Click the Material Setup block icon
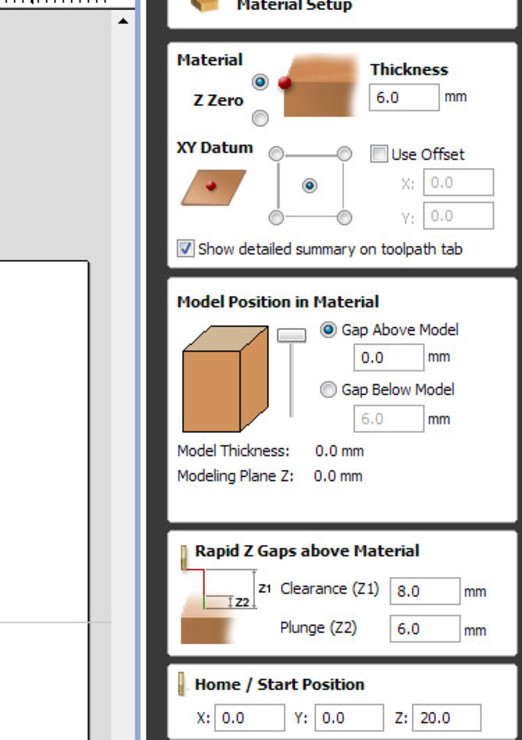Viewport: 522px width, 740px height. [x=205, y=5]
